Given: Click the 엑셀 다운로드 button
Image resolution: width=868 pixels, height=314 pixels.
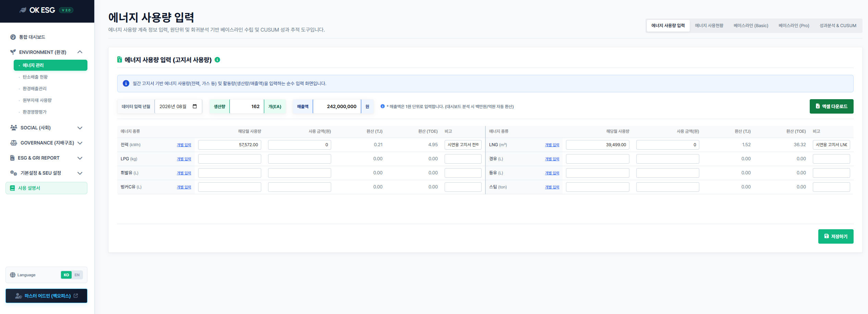Looking at the screenshot, I should point(831,106).
